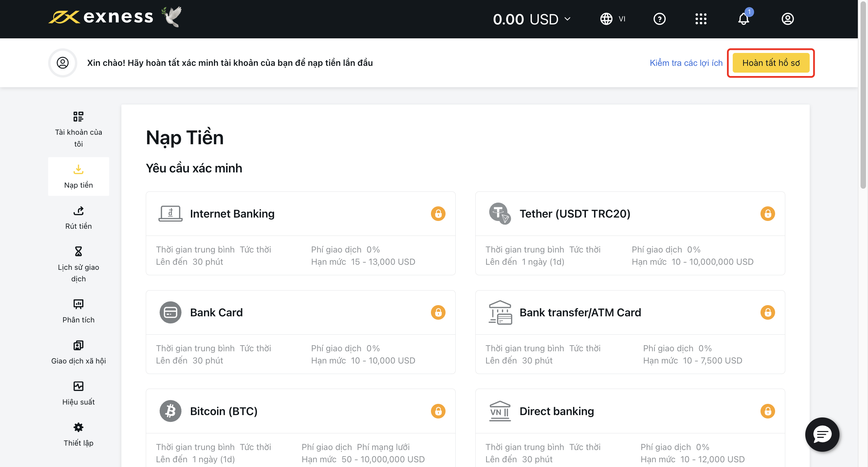Viewport: 868px width, 467px height.
Task: Click Hạn mức 15 - 13,000 USD text
Action: coord(363,262)
